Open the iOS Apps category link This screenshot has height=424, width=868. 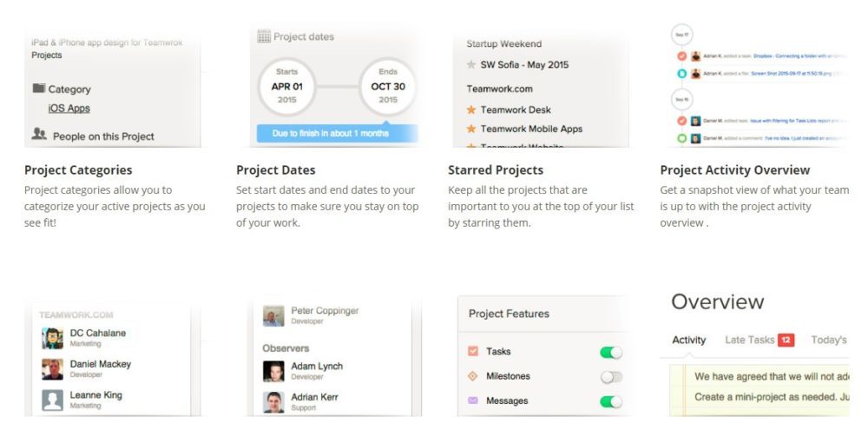(x=69, y=109)
